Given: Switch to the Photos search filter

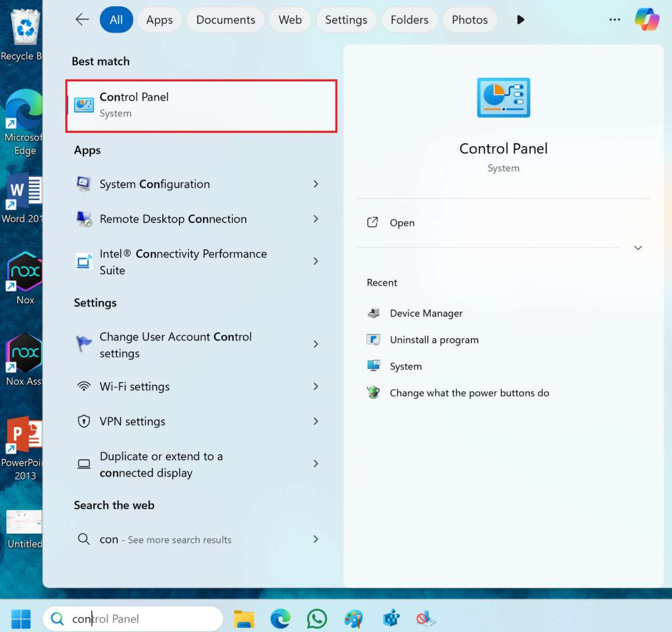Looking at the screenshot, I should pos(469,19).
